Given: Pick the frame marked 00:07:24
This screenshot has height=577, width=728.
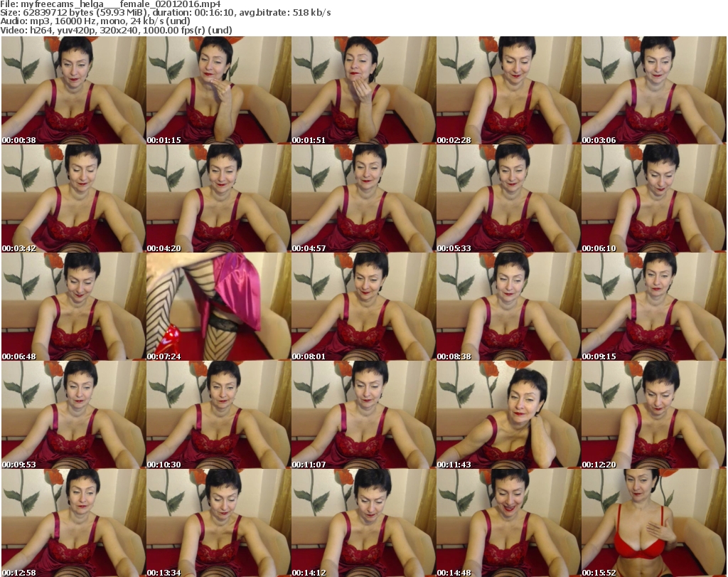Looking at the screenshot, I should [x=219, y=307].
